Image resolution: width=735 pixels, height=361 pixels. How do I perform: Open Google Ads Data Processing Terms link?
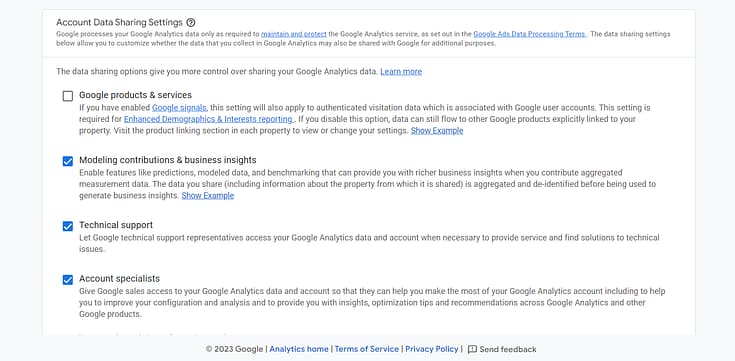tap(530, 34)
